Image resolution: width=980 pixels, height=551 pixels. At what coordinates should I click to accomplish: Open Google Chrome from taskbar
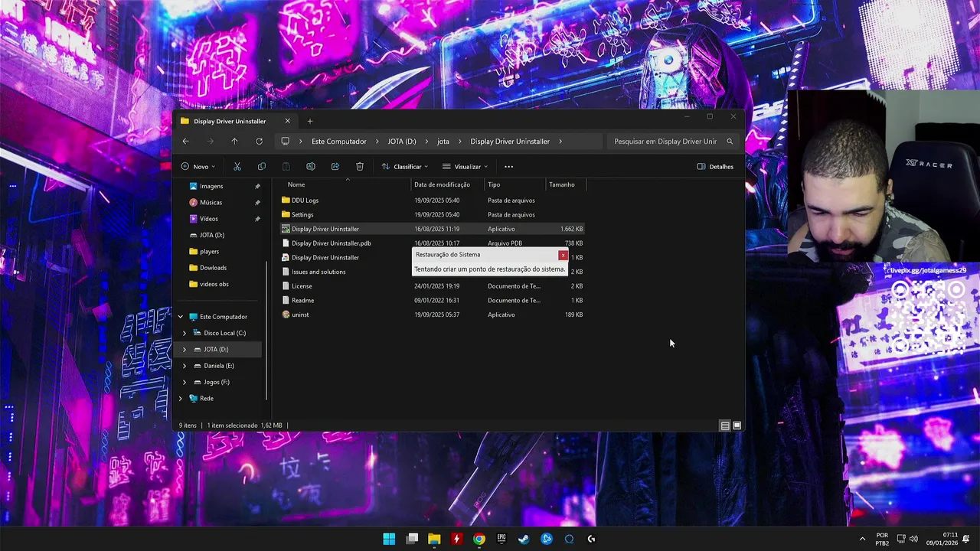tap(479, 539)
